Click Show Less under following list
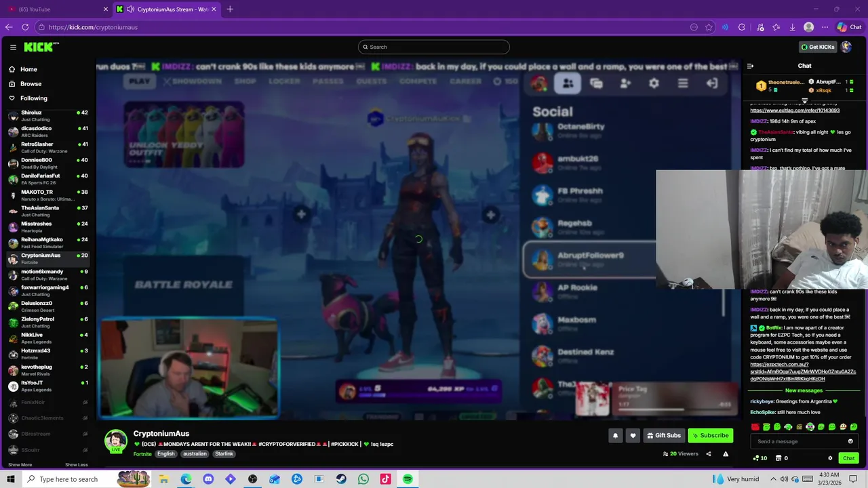Viewport: 868px width, 488px height. point(76,465)
